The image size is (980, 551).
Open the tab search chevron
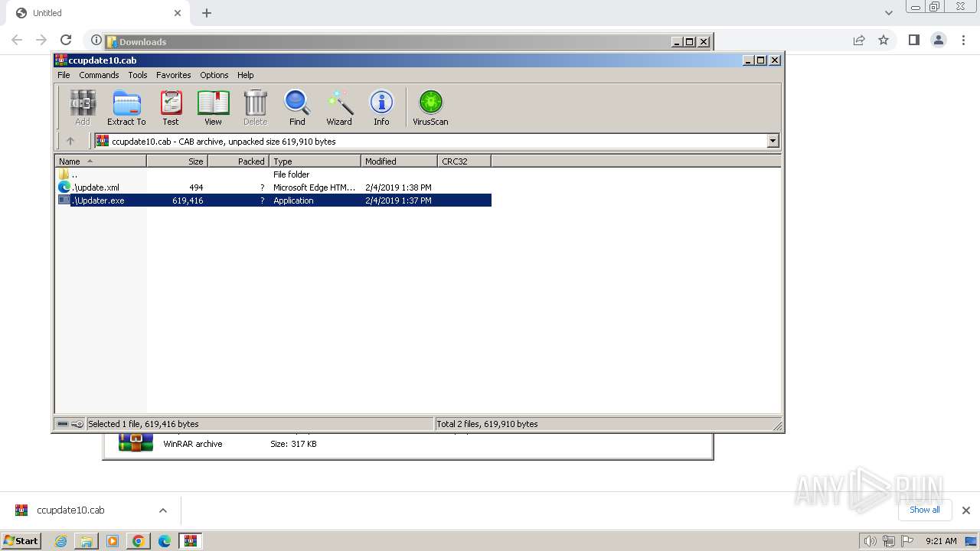(889, 13)
